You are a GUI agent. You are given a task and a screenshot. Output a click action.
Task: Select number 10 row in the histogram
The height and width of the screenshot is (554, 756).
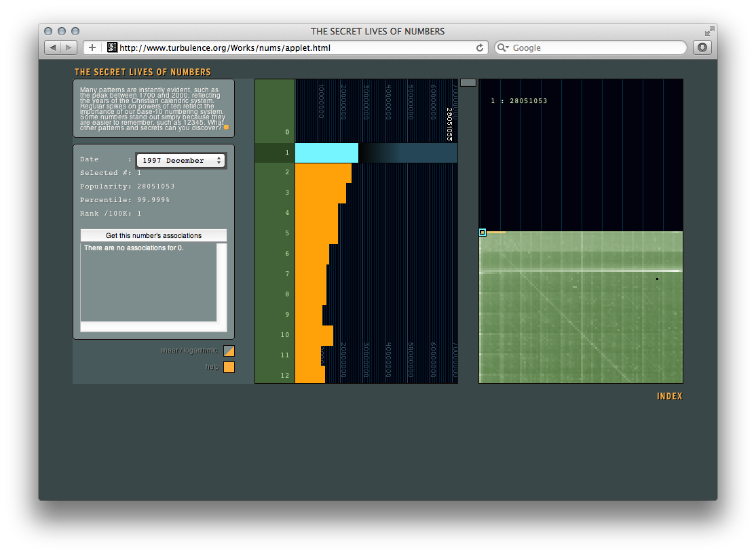point(286,335)
